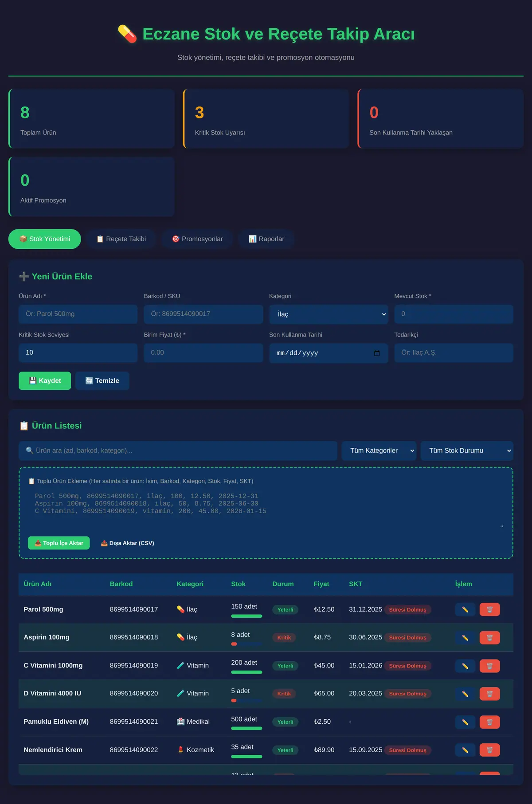Expand the Tüm Stok Durumu filter
The height and width of the screenshot is (804, 532).
tap(467, 451)
